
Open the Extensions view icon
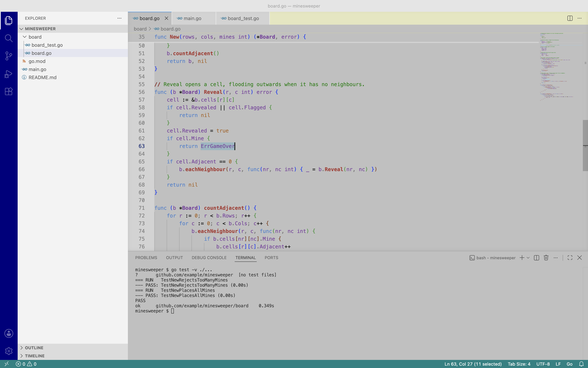(9, 91)
